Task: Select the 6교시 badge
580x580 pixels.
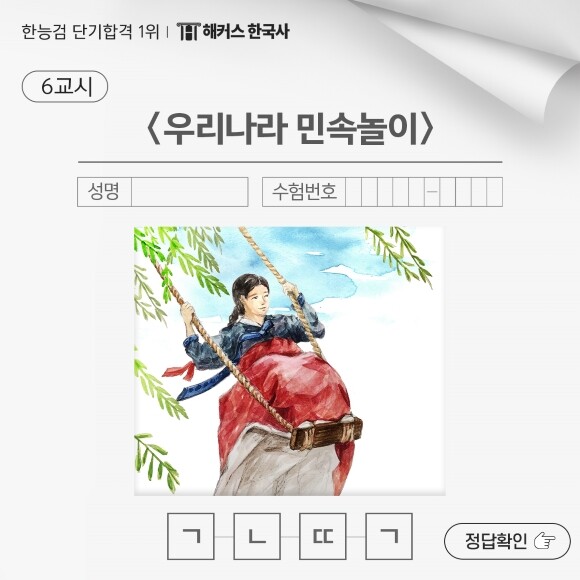Action: (65, 87)
